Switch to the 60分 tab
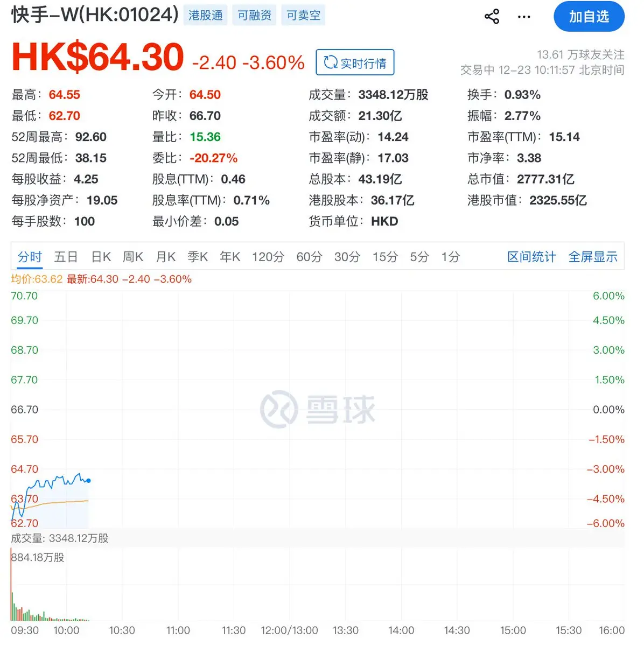This screenshot has height=646, width=644. pyautogui.click(x=309, y=257)
